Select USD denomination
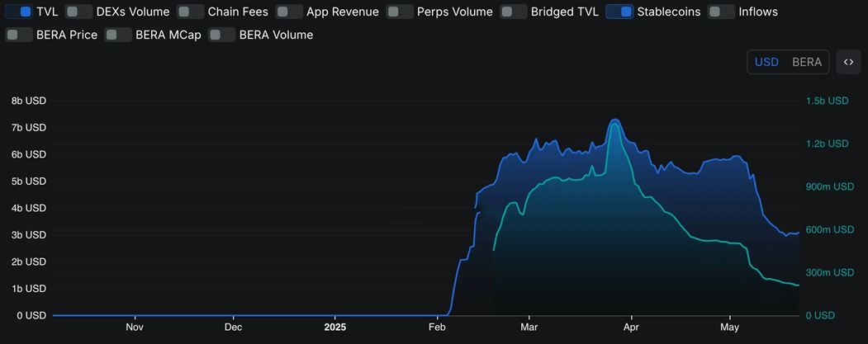The height and width of the screenshot is (344, 868). coord(766,62)
